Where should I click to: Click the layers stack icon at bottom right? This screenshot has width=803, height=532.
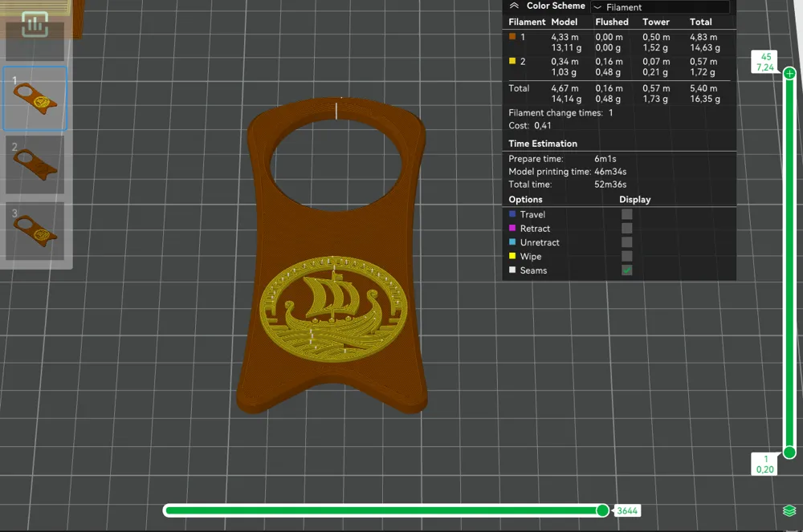789,511
